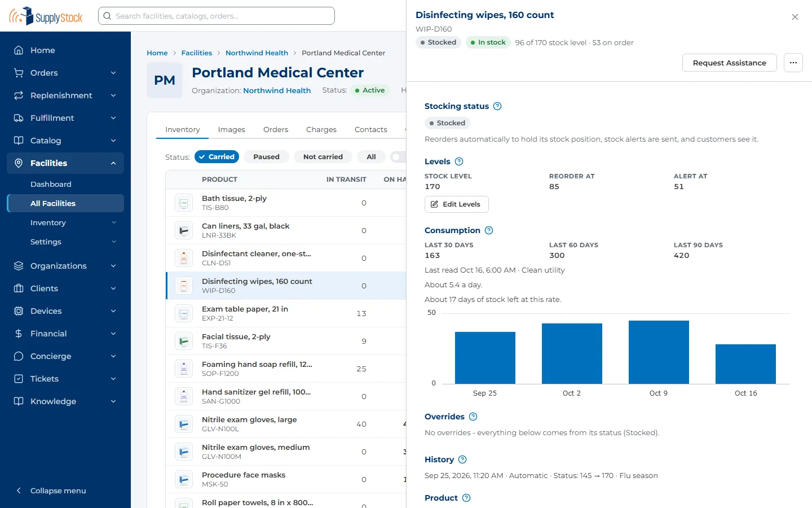Click the Concierge chat icon
Image resolution: width=812 pixels, height=508 pixels.
(19, 356)
